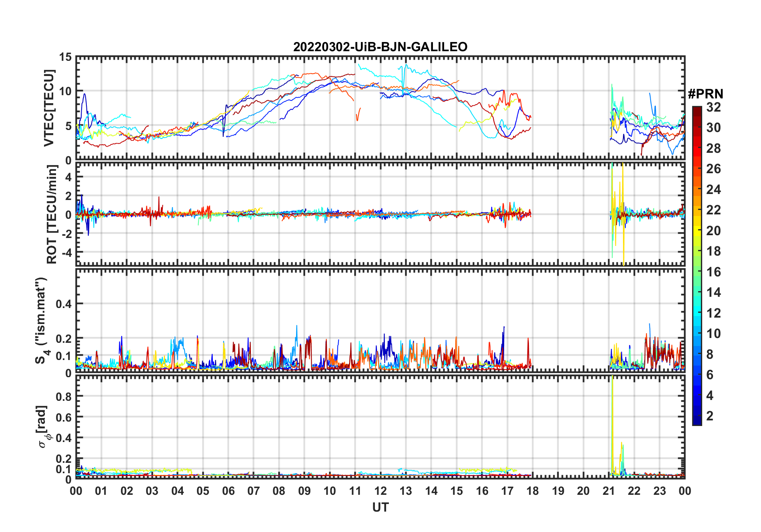Select colorbar tick label 14
The image size is (761, 532).
(713, 292)
